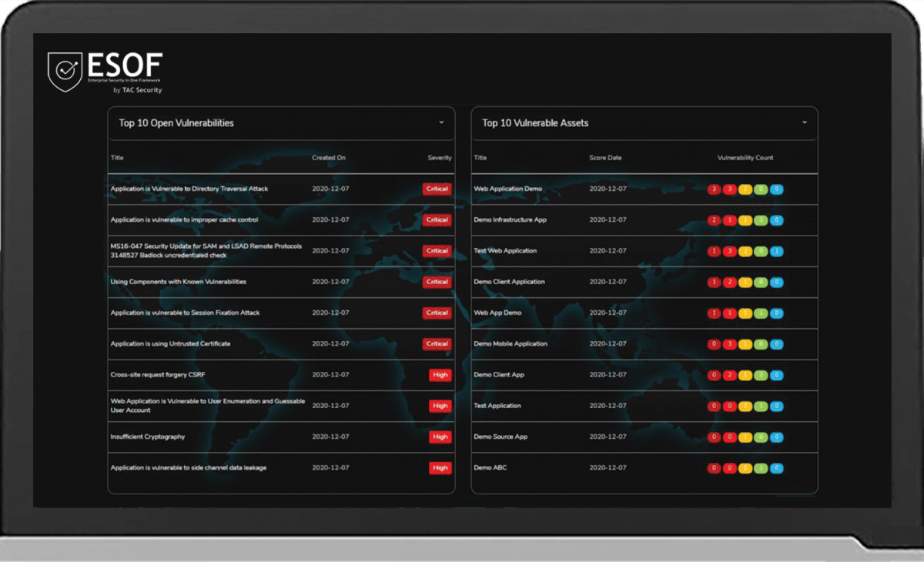Click High badge for Insufficient Cryptography
This screenshot has width=924, height=562.
click(x=440, y=437)
